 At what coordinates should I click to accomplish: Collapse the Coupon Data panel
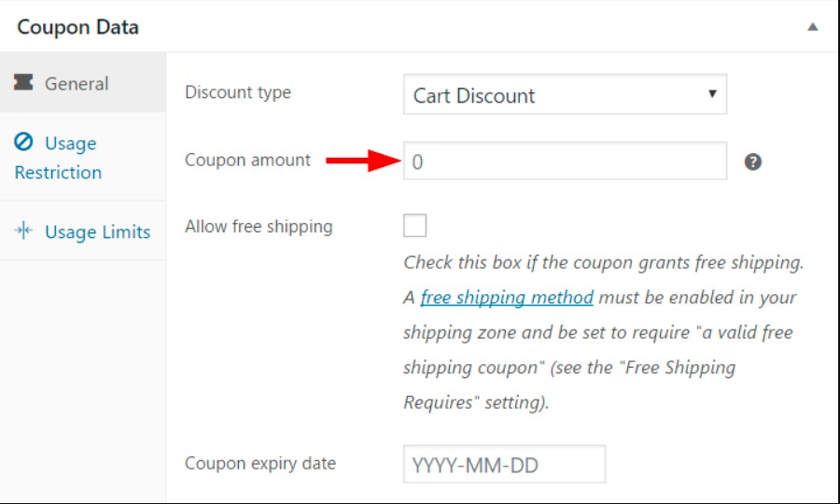click(x=813, y=27)
